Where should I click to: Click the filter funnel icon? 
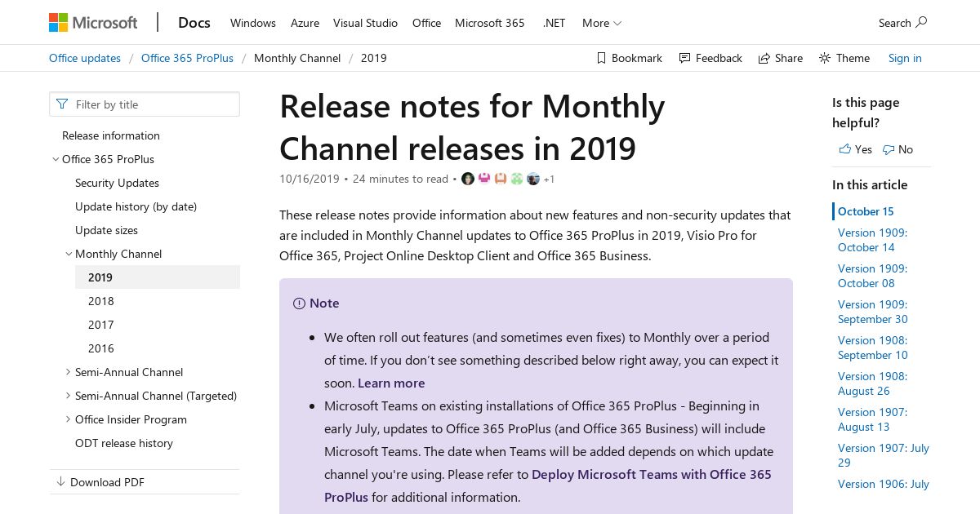(x=63, y=104)
